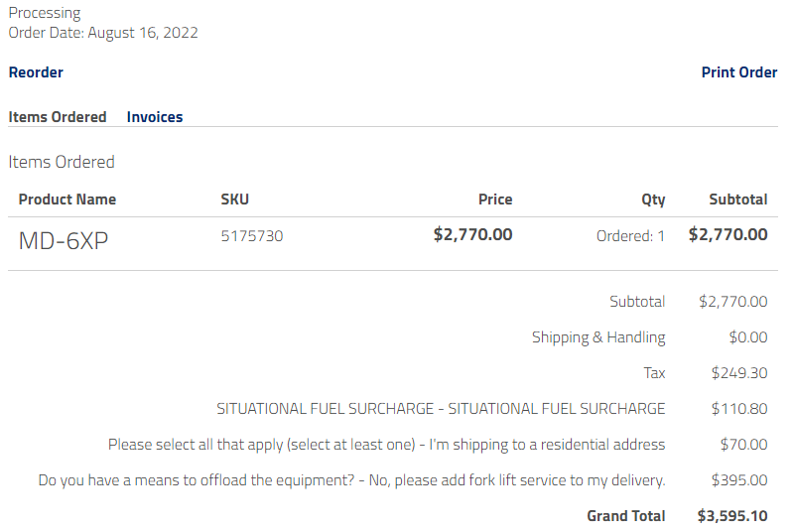Open the Print Order link
The image size is (794, 532).
point(738,72)
